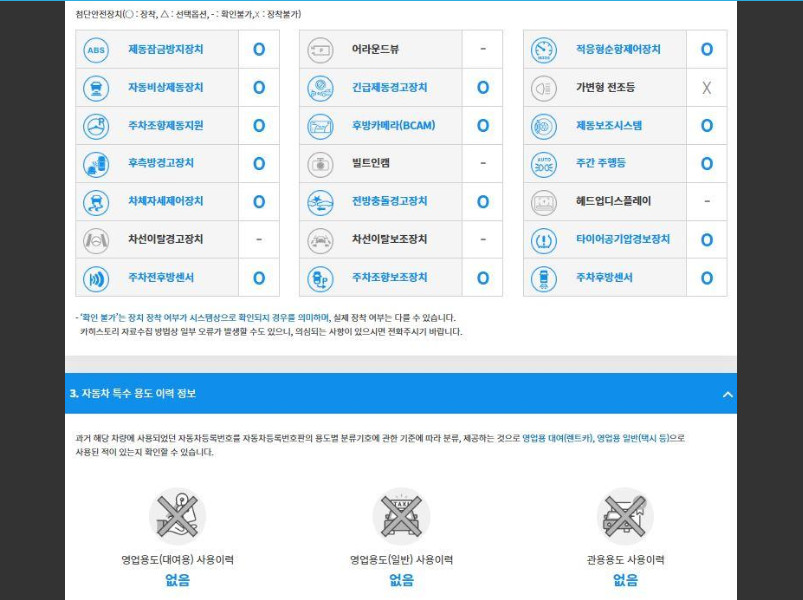Click the 전방충돌경고장치 icon
Image resolution: width=803 pixels, height=600 pixels.
pyautogui.click(x=320, y=201)
